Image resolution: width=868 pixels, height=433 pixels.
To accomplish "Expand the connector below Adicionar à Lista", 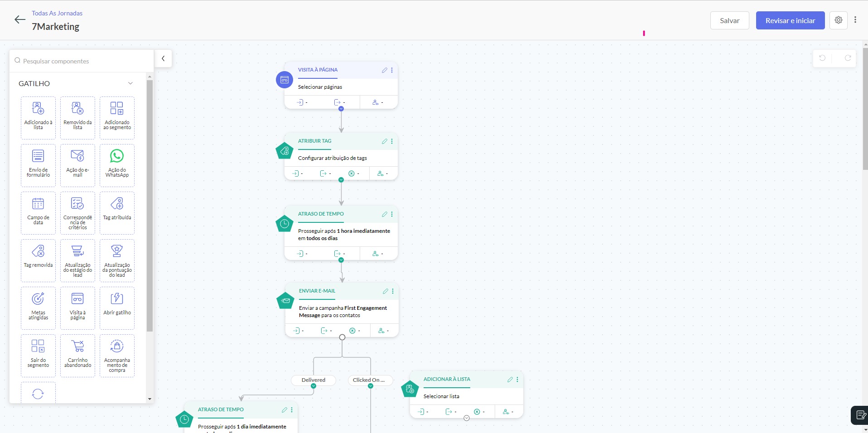I will 466,418.
